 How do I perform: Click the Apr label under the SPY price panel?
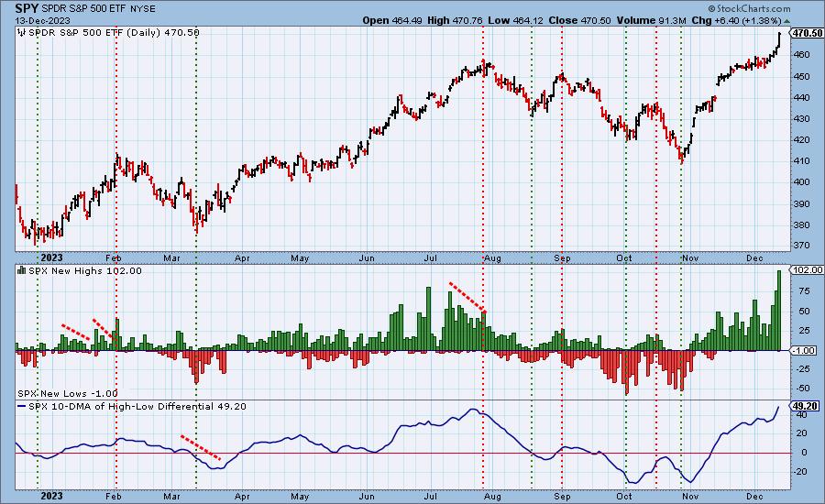[x=242, y=258]
